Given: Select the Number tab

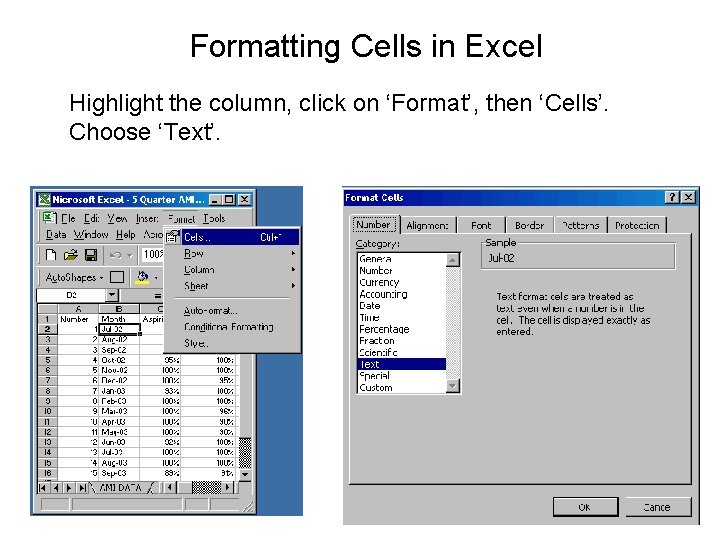Looking at the screenshot, I should (374, 225).
